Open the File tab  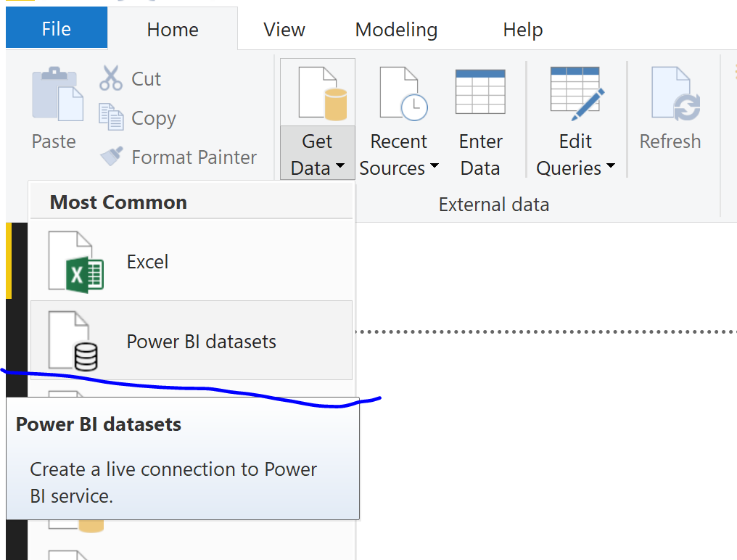pyautogui.click(x=57, y=29)
